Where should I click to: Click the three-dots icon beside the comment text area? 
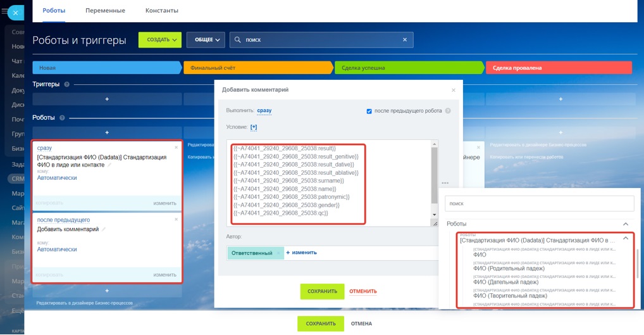[x=445, y=183]
